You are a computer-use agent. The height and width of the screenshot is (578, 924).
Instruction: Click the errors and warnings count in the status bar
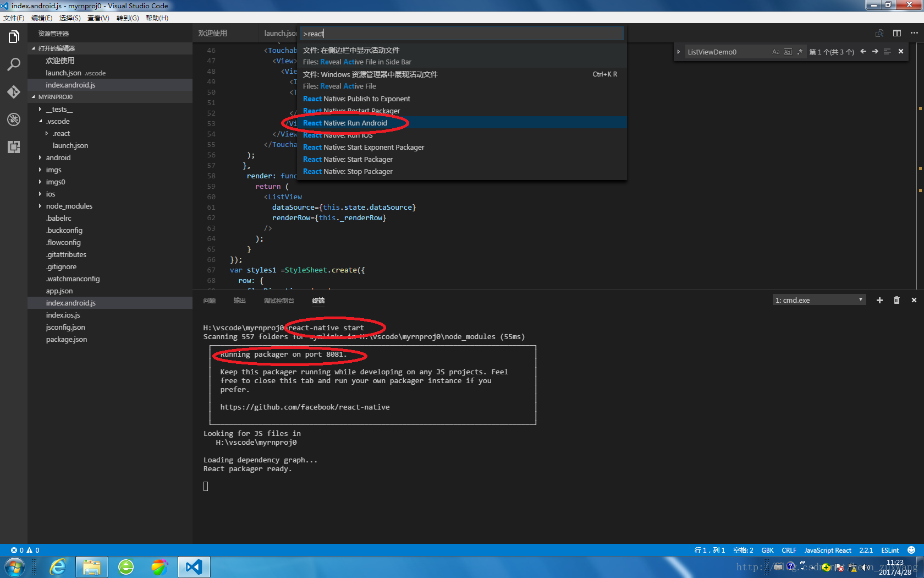[x=25, y=550]
